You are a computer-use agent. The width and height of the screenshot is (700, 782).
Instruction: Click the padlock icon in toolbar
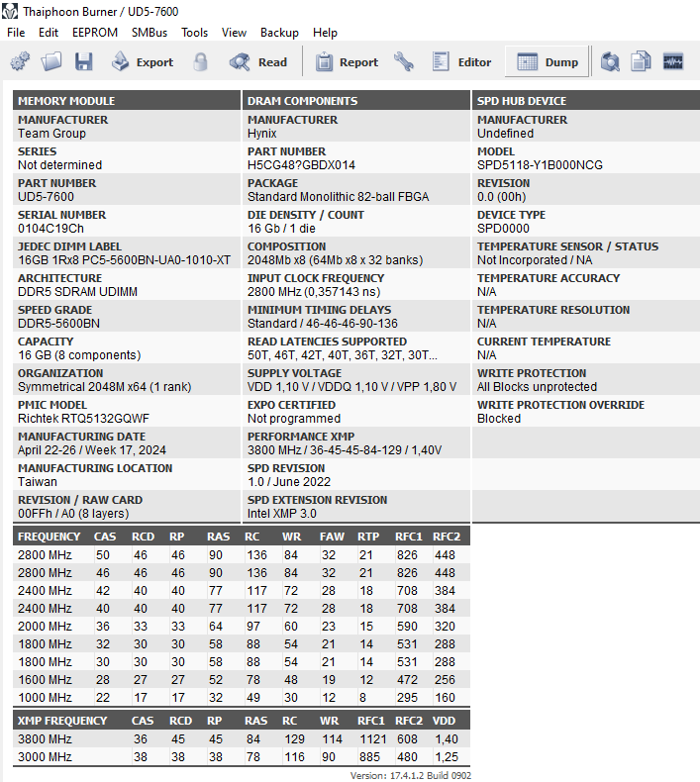201,61
